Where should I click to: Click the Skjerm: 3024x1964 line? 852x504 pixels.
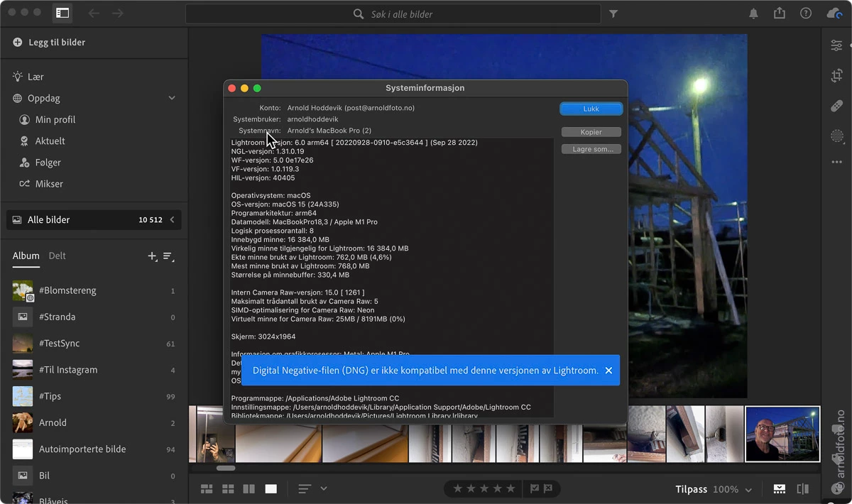263,336
